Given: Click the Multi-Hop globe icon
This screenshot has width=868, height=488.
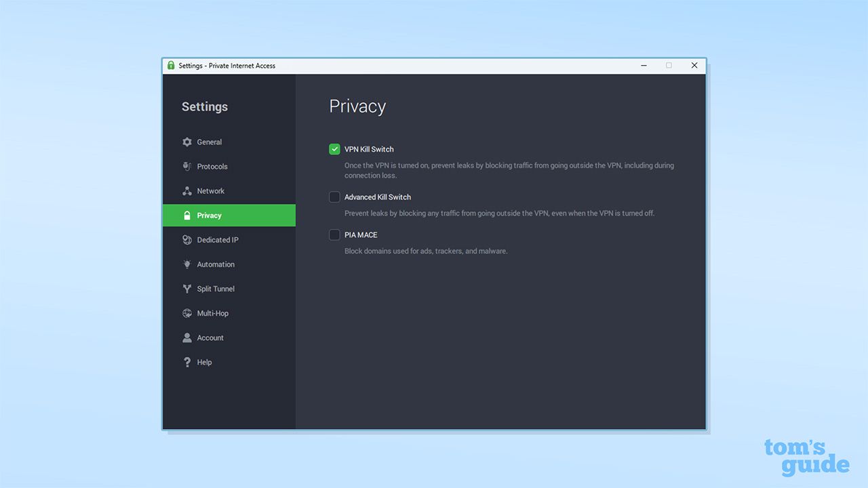Looking at the screenshot, I should pos(187,313).
